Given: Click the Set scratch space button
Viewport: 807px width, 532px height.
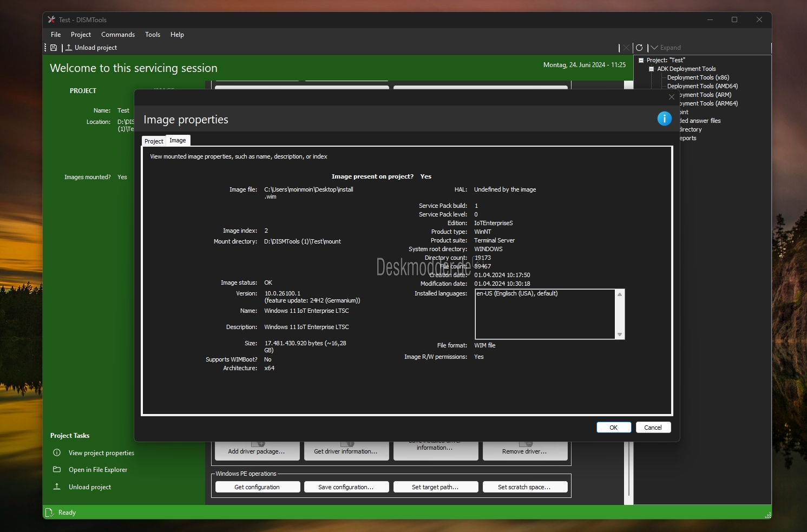Looking at the screenshot, I should pyautogui.click(x=524, y=487).
